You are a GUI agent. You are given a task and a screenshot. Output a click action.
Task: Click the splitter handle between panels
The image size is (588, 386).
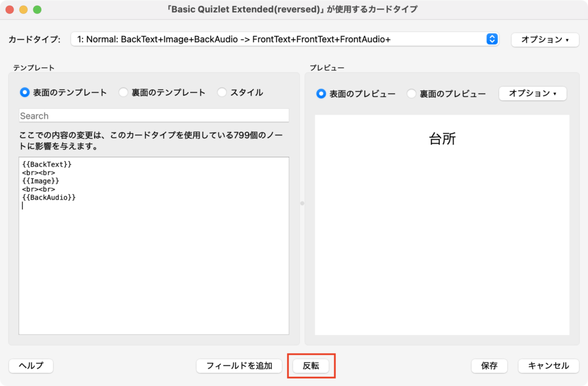[302, 203]
